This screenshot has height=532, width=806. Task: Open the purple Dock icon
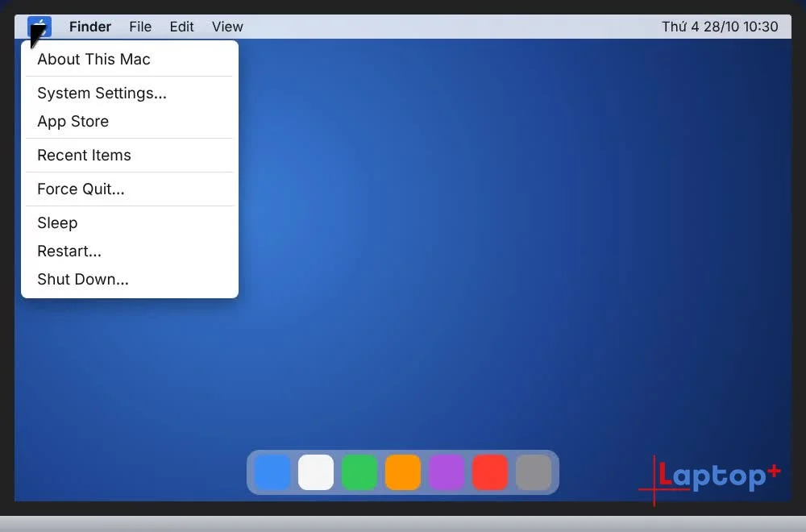pos(447,472)
